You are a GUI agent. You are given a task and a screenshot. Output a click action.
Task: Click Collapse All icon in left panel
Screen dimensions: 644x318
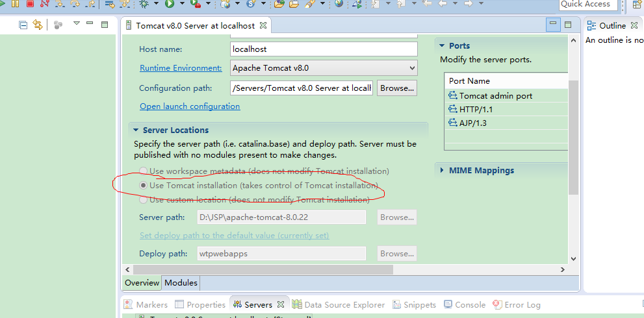(23, 25)
